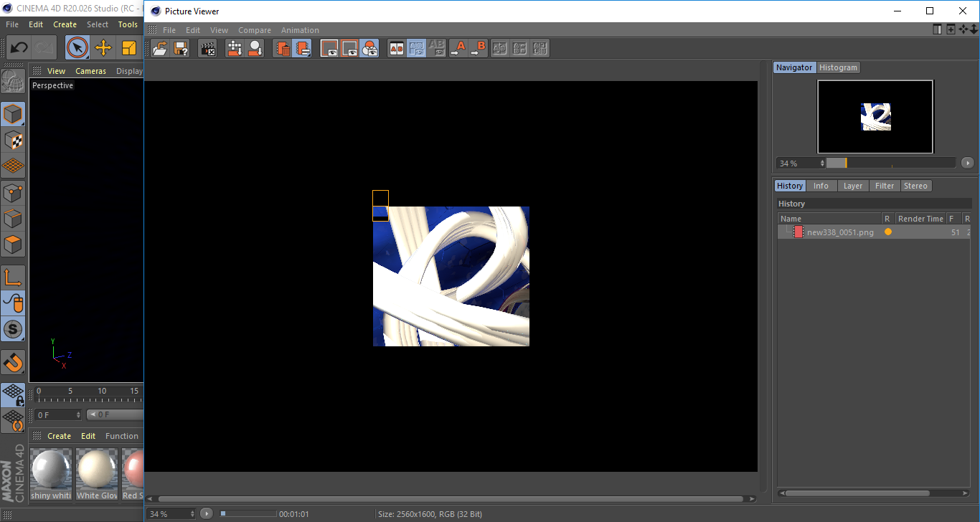Viewport: 980px width, 522px height.
Task: Click the Navigator arrow button beside zoom slider
Action: click(967, 163)
